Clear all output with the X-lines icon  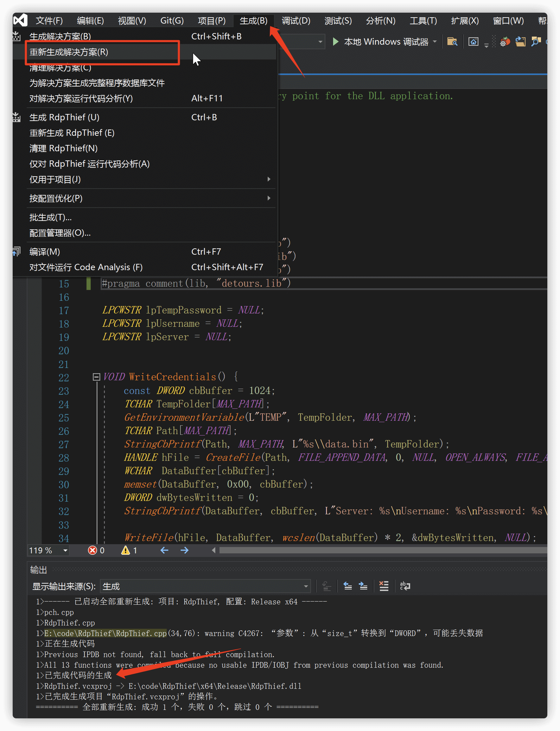384,586
